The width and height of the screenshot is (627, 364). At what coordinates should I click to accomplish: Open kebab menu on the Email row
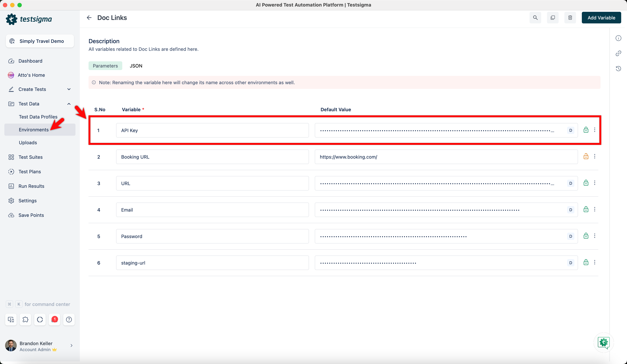click(x=595, y=209)
